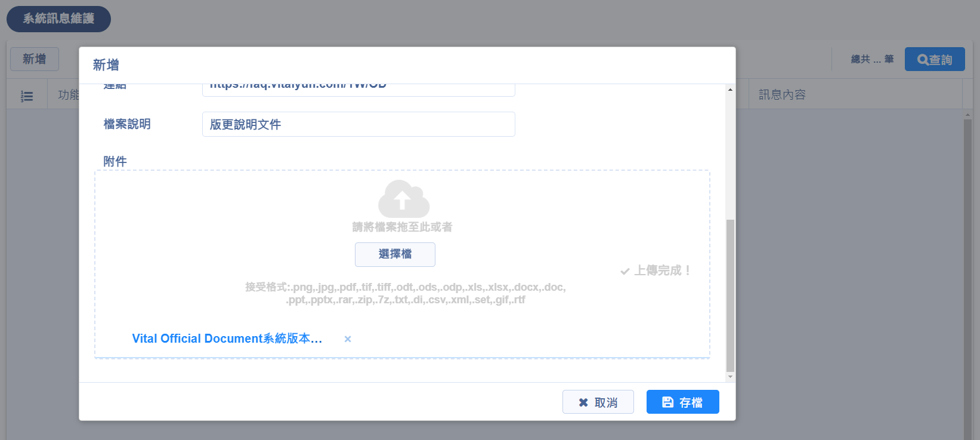Click the dialog scrollbar down arrow
This screenshot has width=980, height=440.
(x=730, y=377)
